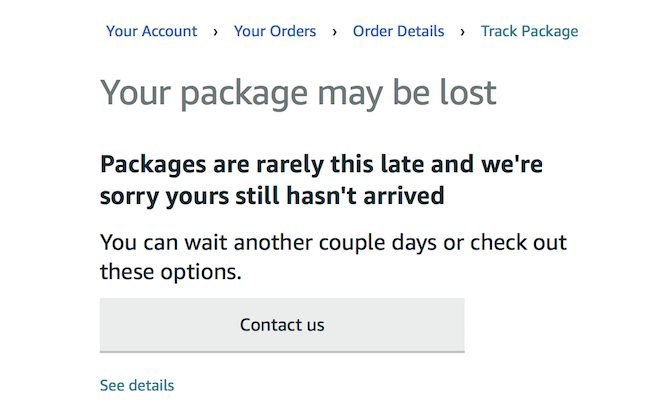Open the Your Account breadcrumb

click(152, 31)
